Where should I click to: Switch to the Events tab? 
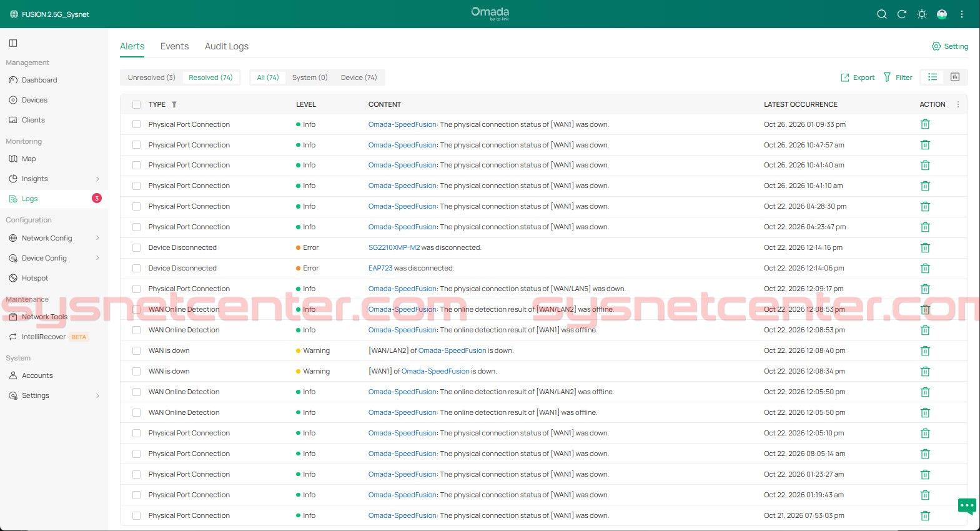pyautogui.click(x=174, y=46)
